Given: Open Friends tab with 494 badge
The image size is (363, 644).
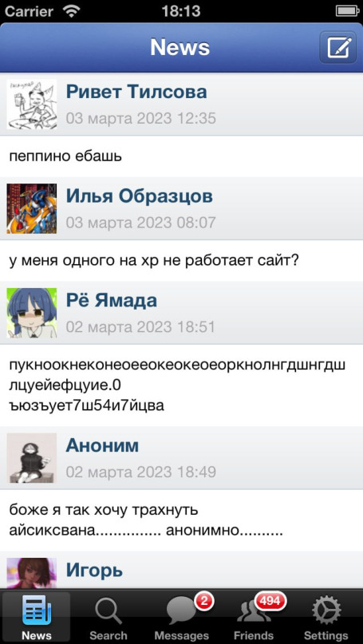Looking at the screenshot, I should pyautogui.click(x=254, y=616).
